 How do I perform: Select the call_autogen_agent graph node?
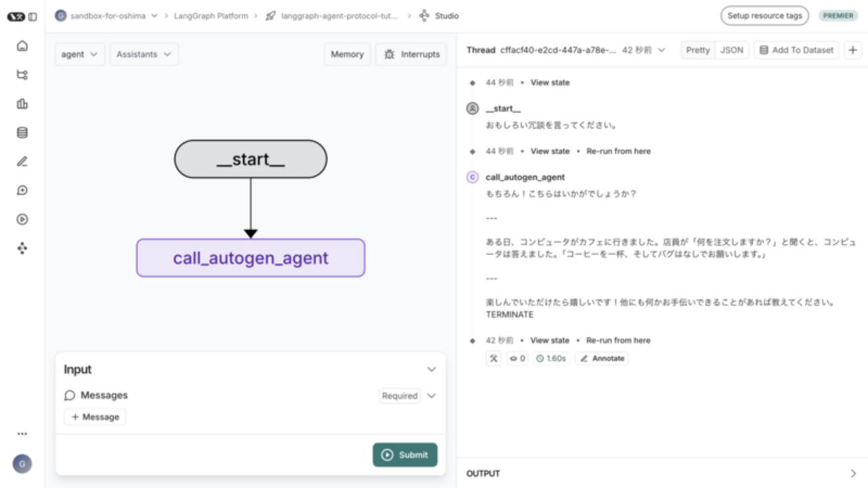tap(250, 258)
